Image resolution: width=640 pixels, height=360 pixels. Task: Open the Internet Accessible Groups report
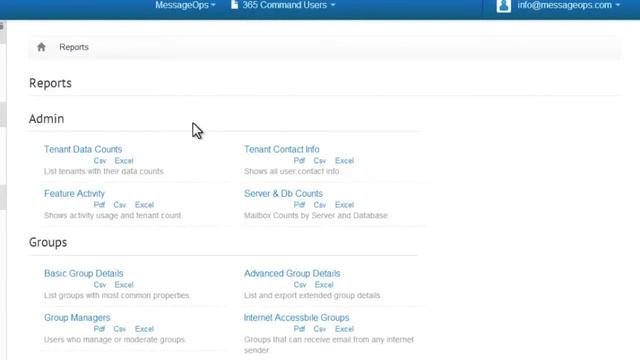click(x=297, y=318)
